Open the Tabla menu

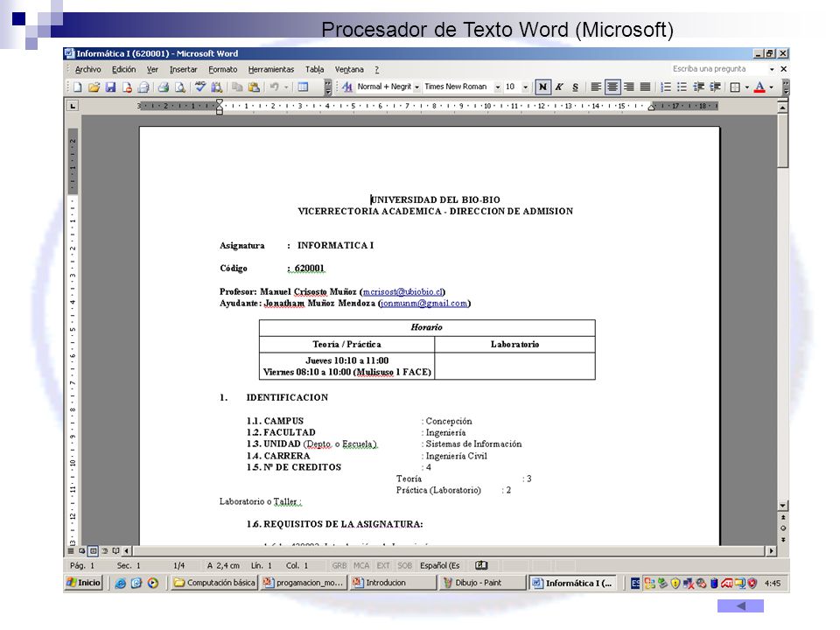(314, 70)
